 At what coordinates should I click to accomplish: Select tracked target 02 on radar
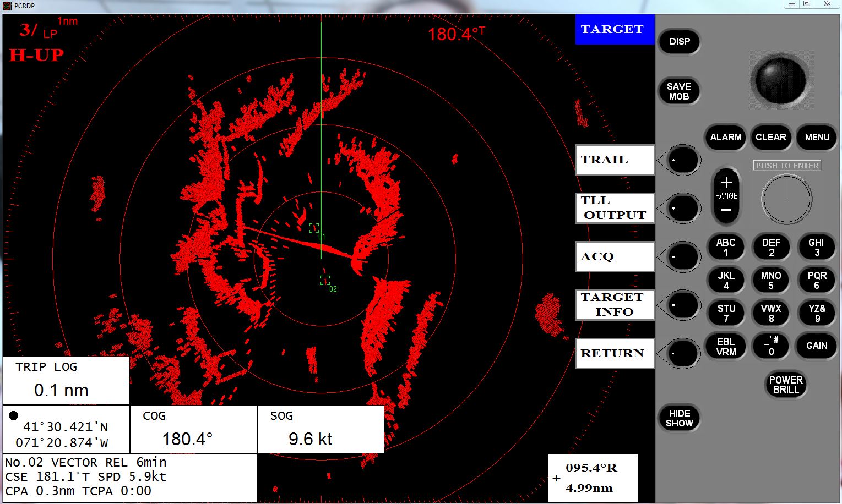[325, 281]
